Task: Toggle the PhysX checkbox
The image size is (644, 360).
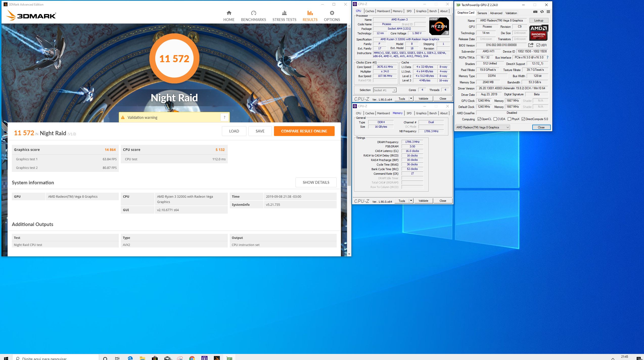Action: (x=509, y=119)
